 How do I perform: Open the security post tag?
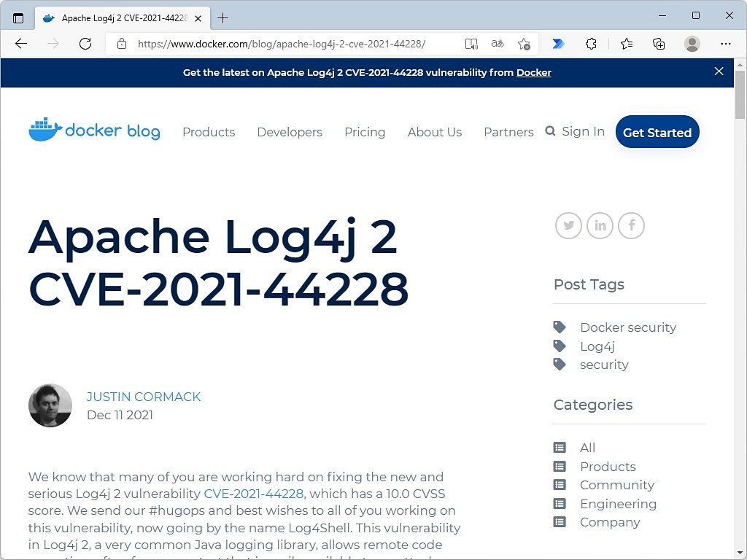(604, 365)
